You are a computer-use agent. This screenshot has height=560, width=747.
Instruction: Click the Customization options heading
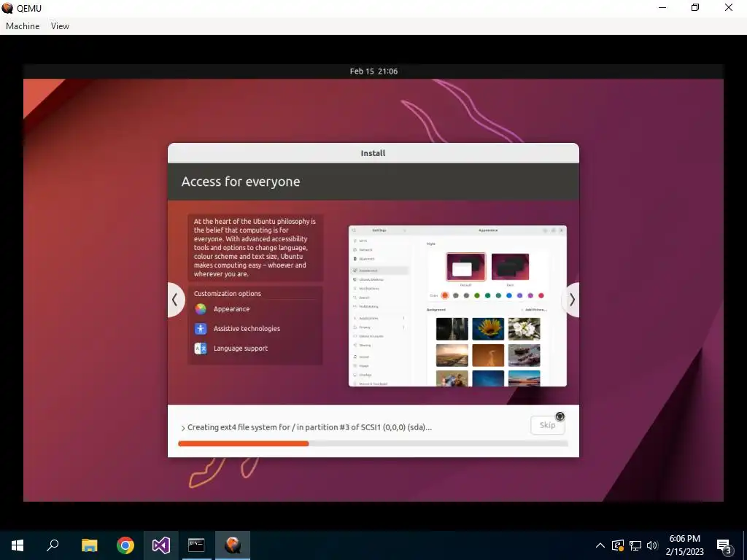point(228,293)
